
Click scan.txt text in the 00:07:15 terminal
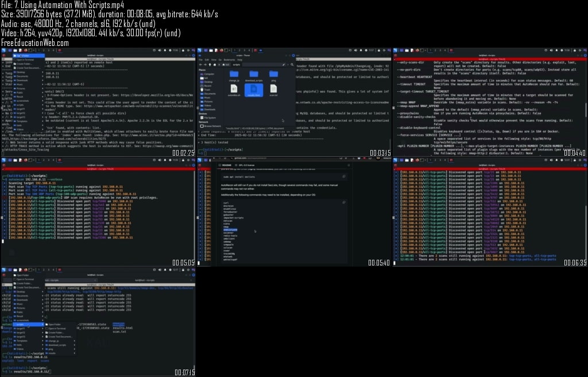point(119,332)
